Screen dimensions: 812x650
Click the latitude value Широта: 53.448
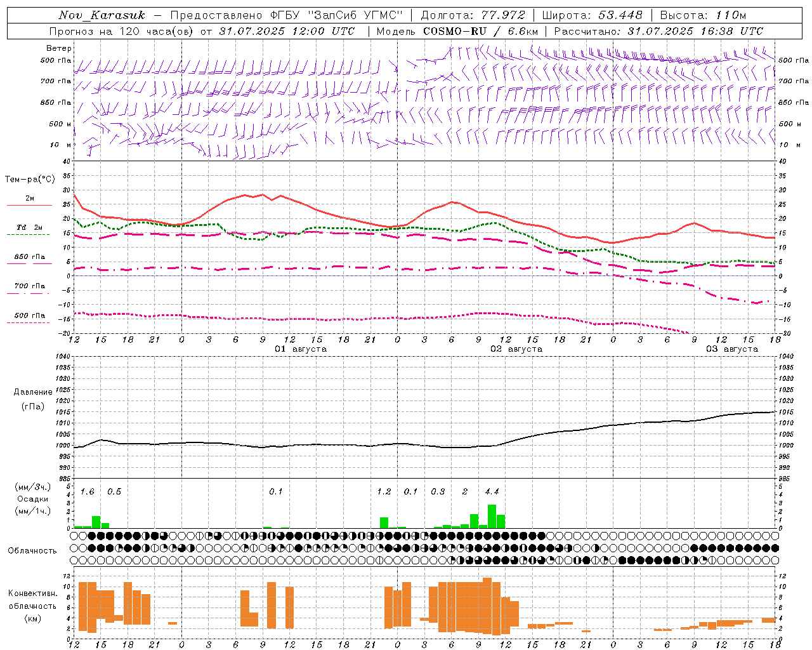coord(593,15)
